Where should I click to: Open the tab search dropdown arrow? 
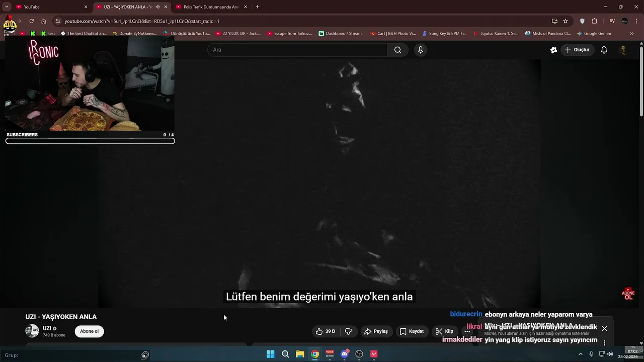tap(7, 7)
